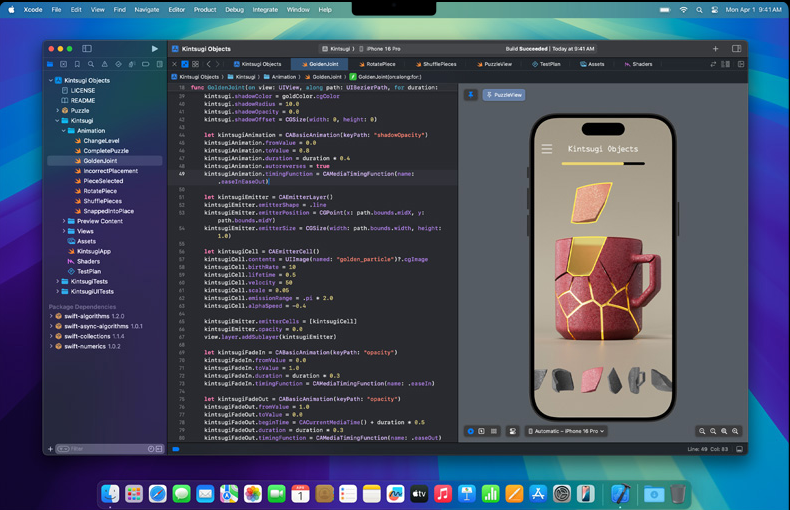This screenshot has width=790, height=510.
Task: Toggle the navigator sidebar visibility
Action: click(x=87, y=49)
